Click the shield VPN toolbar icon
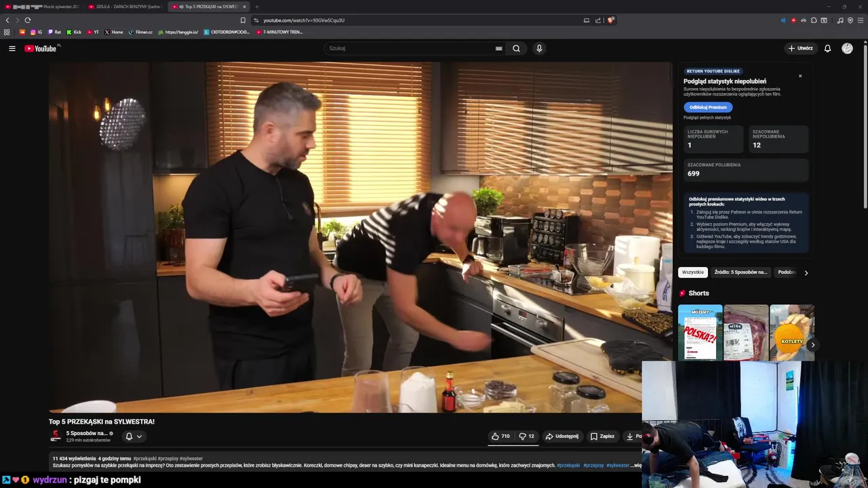 [850, 20]
